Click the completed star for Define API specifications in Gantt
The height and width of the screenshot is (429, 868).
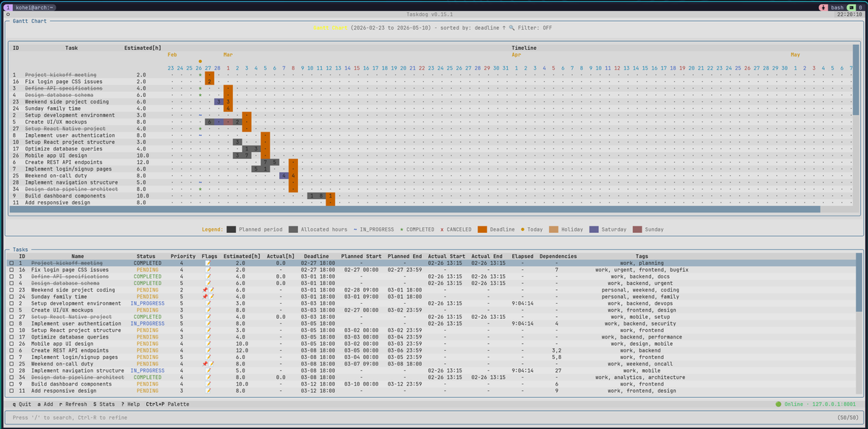click(200, 88)
